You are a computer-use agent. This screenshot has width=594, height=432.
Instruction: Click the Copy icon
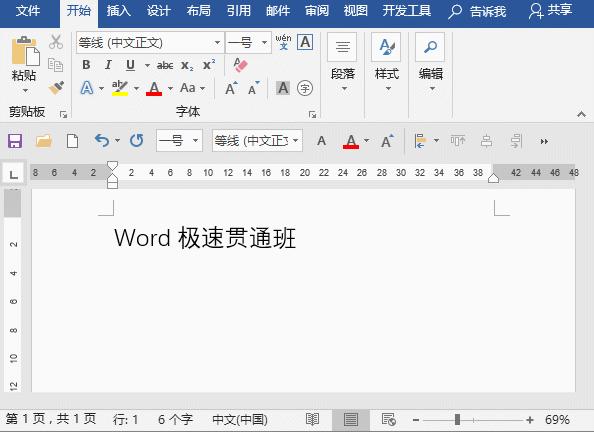pyautogui.click(x=55, y=65)
